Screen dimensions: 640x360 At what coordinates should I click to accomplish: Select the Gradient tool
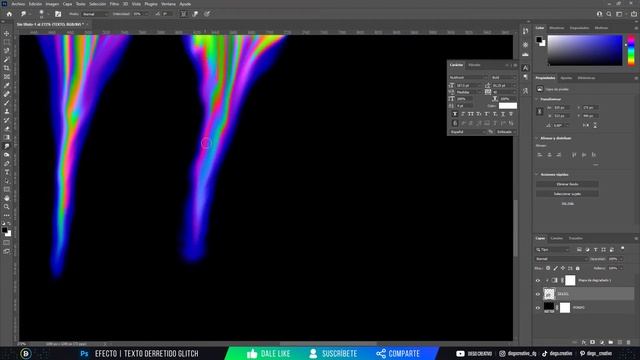point(7,138)
